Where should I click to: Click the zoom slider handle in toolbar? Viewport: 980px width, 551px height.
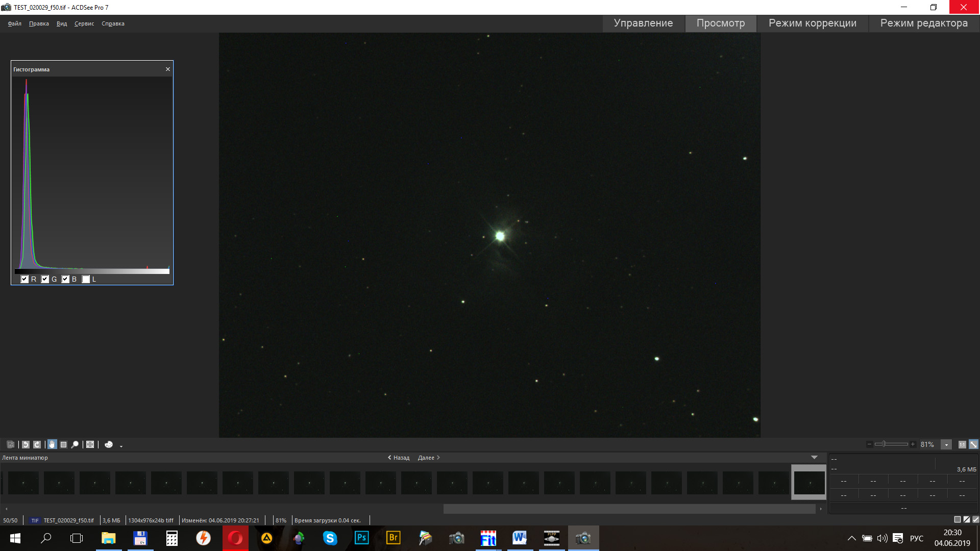tap(884, 444)
